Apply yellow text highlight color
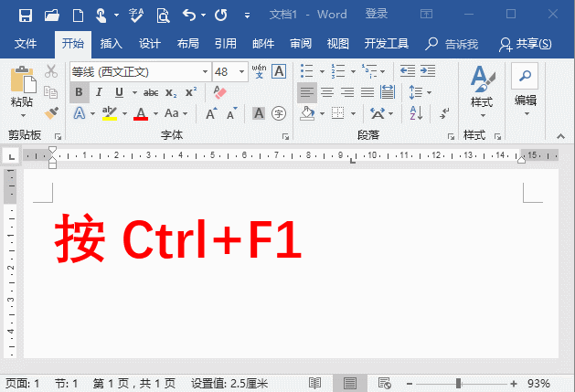Viewport: 575px width, 392px height. pos(110,113)
